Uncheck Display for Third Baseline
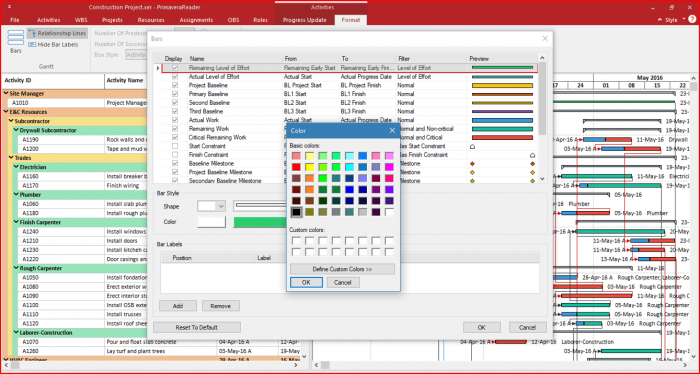Viewport: 700px width, 374px height. click(175, 111)
